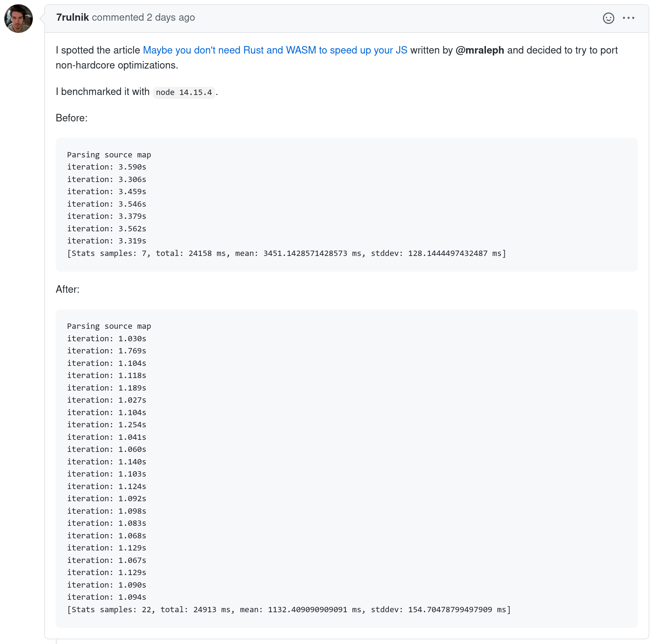
Task: Open the emoji reaction picker
Action: [x=608, y=18]
